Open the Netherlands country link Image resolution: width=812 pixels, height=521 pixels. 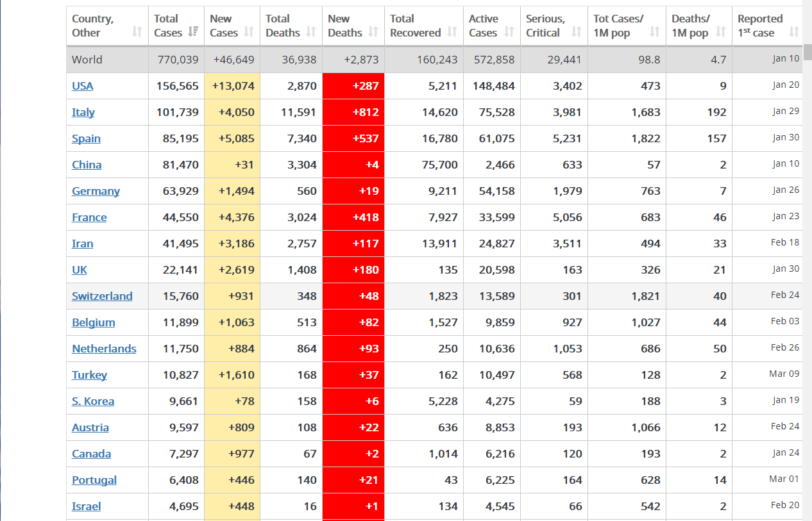[104, 349]
